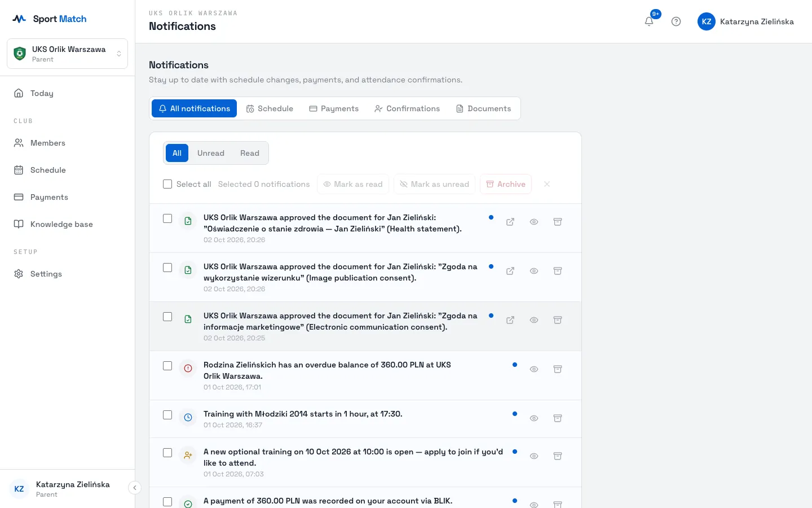The height and width of the screenshot is (508, 812).
Task: Open external link for Image publication consent notification
Action: click(510, 271)
